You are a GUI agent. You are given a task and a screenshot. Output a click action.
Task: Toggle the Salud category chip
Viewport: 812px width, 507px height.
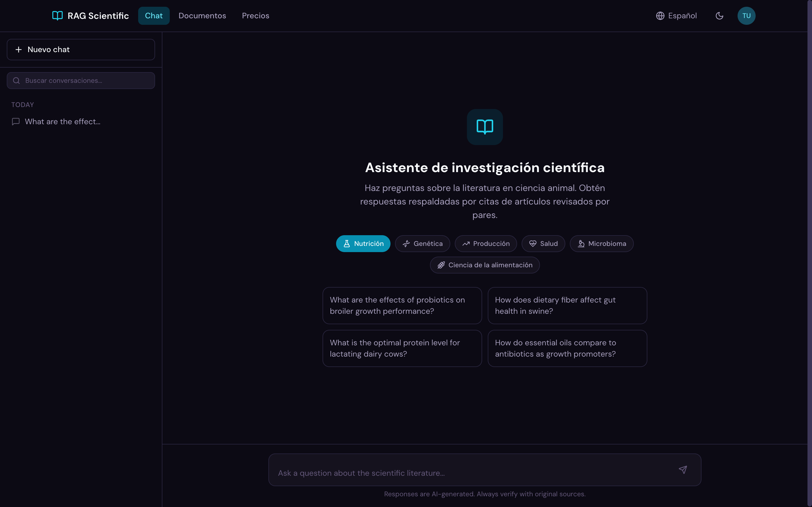point(543,243)
